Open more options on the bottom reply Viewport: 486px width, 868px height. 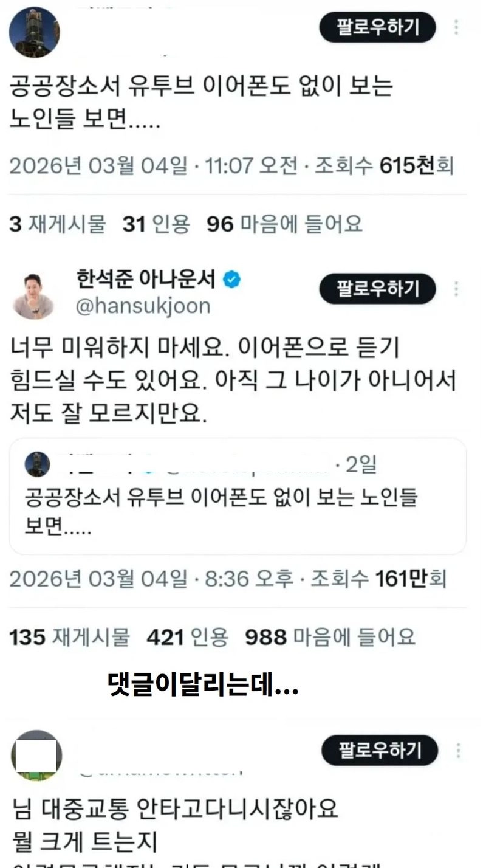pos(457,751)
